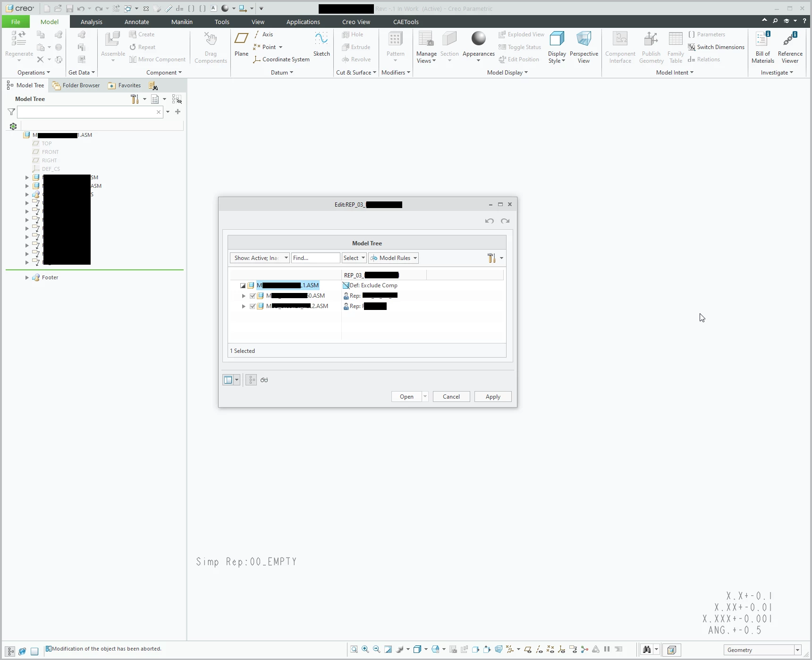812x660 pixels.
Task: Click the Zoom Out icon in the bottom toolbar
Action: tap(377, 650)
